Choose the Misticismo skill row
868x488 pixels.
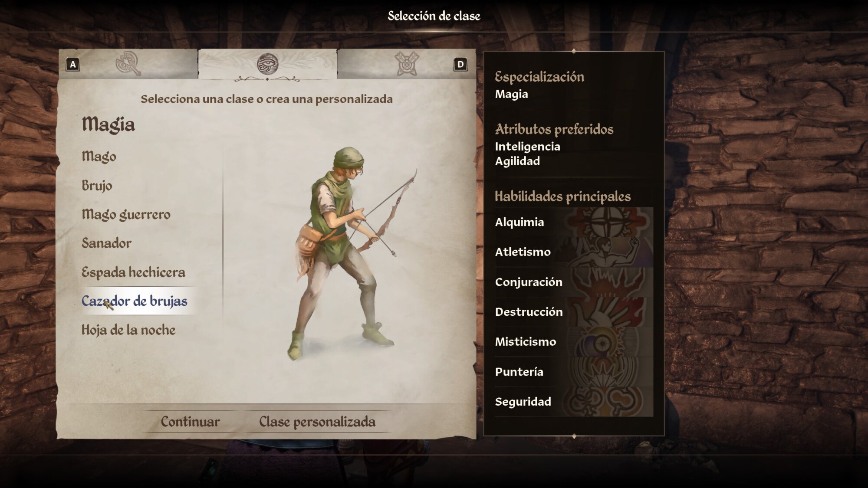pyautogui.click(x=574, y=342)
